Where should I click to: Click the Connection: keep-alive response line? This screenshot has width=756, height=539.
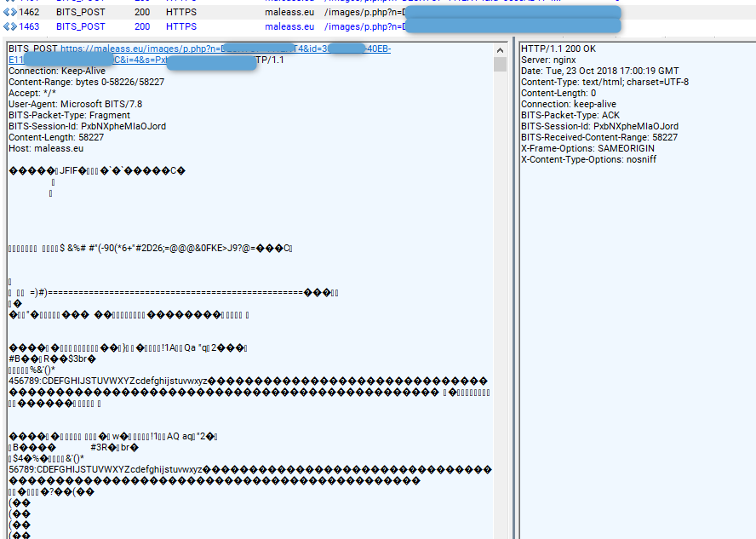pos(569,104)
